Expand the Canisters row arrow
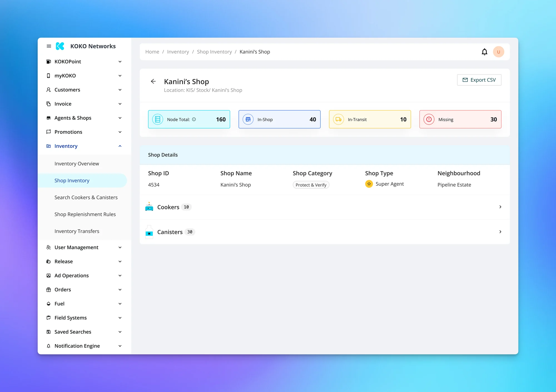 click(x=500, y=232)
